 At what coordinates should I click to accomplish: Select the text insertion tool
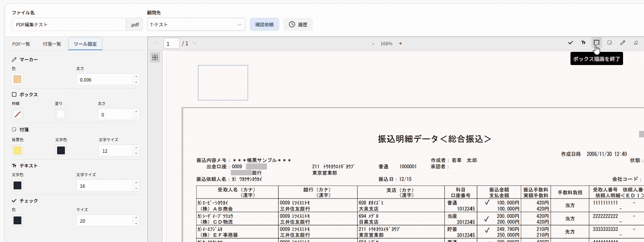[583, 43]
